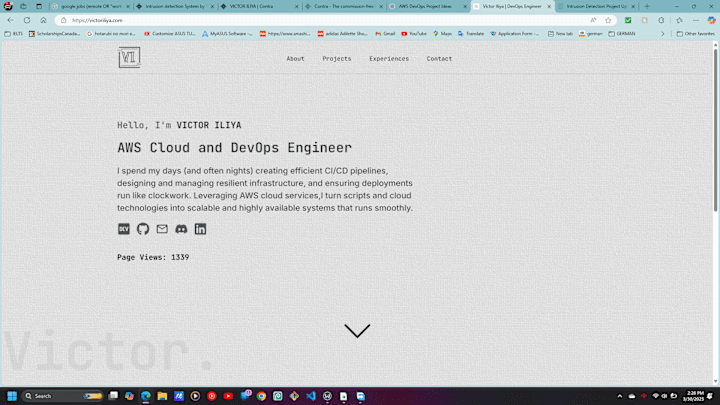This screenshot has width=720, height=405.
Task: Open the Windows Start menu
Action: (12, 396)
